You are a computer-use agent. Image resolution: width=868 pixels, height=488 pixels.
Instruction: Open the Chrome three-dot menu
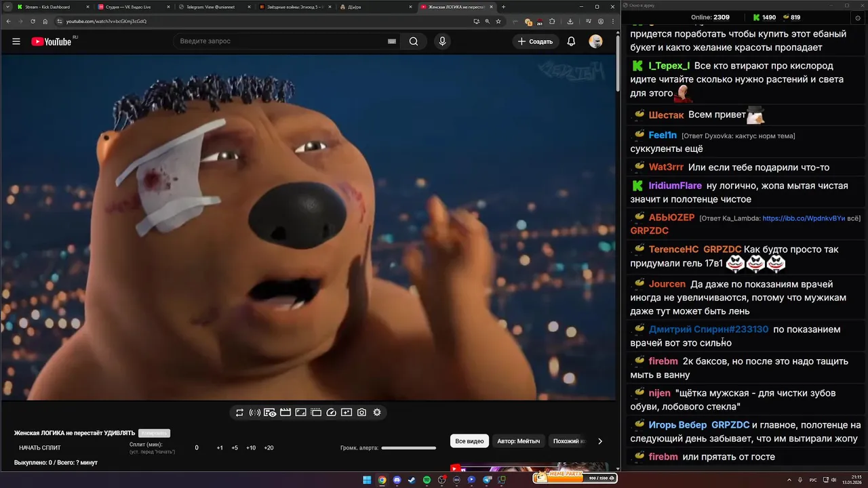tap(613, 21)
